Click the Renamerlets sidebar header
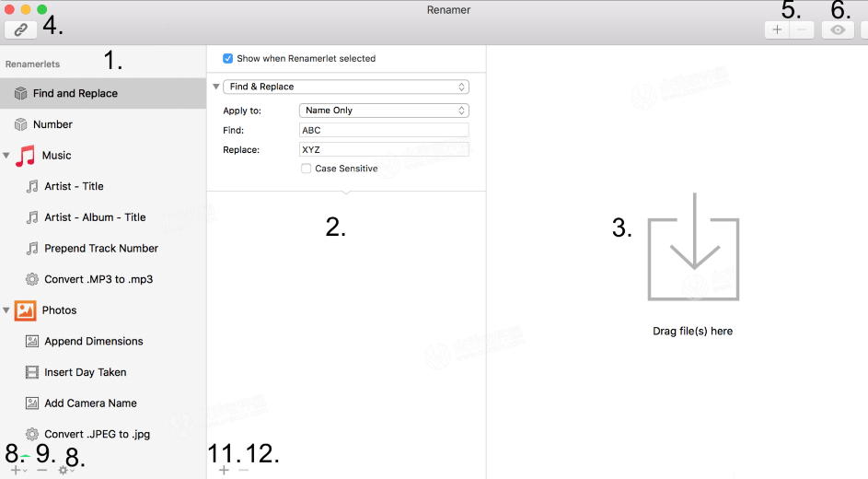 [32, 64]
